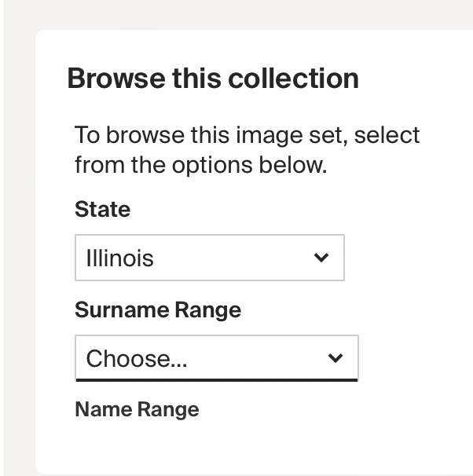Click the "Name Range" label

point(137,409)
